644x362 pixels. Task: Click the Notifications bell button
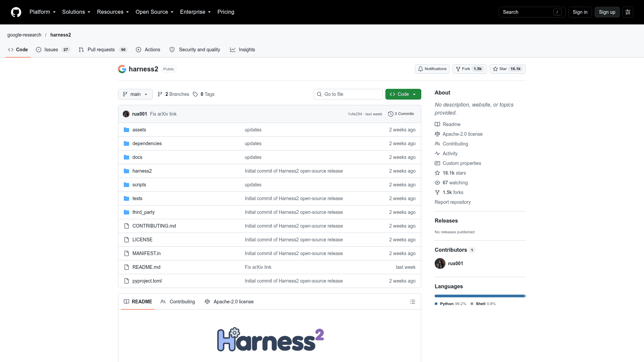[432, 69]
